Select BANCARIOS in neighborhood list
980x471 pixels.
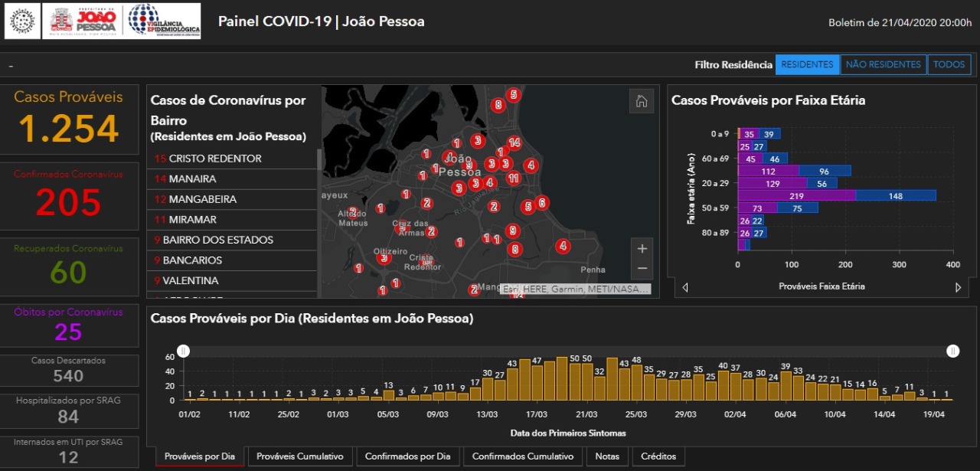pos(232,260)
